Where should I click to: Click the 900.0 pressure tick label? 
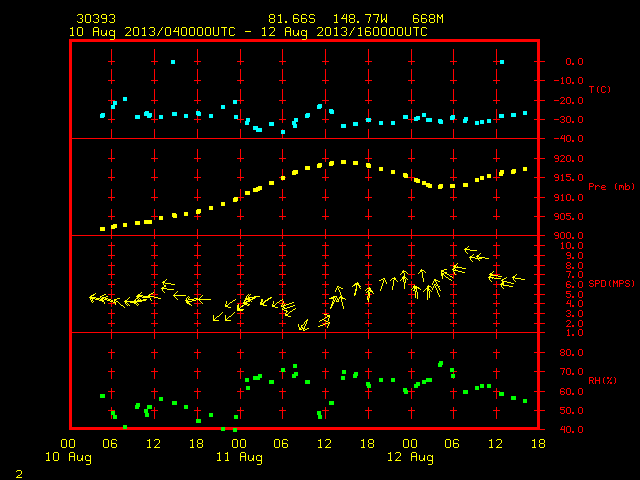click(x=569, y=236)
